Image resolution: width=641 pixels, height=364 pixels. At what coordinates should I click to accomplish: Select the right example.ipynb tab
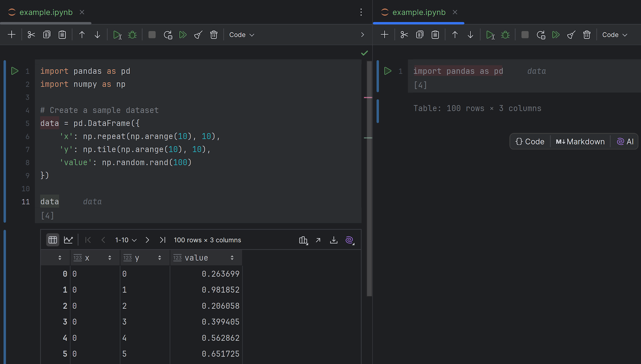(x=419, y=12)
